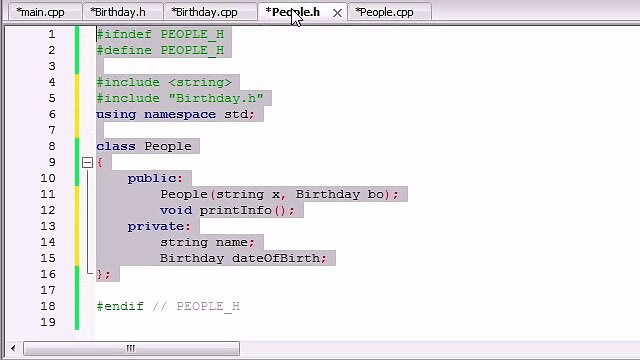Viewport: 640px width, 360px height.
Task: Click the People constructor declaration line
Action: click(279, 194)
